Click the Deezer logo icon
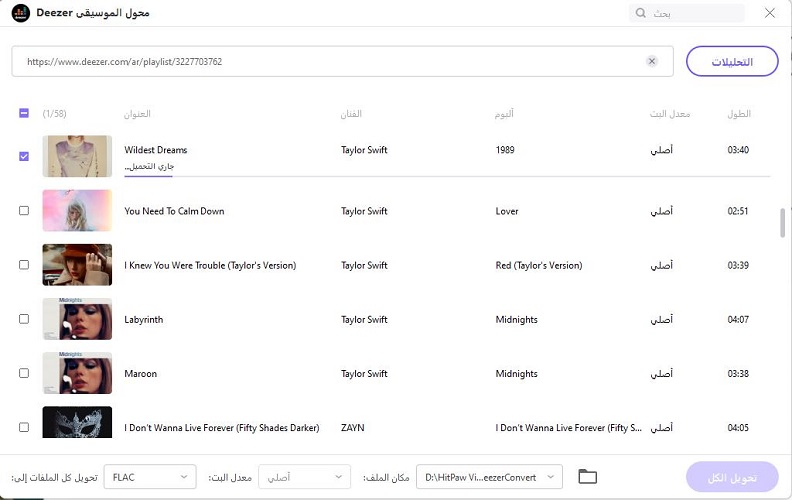Viewport: 792px width, 500px height. tap(21, 13)
